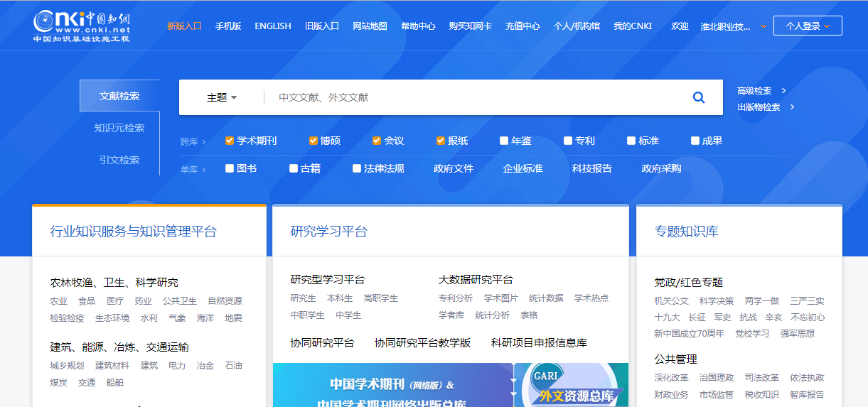This screenshot has height=407, width=868.
Task: Click the 新中国成立70周年 link
Action: [x=690, y=334]
